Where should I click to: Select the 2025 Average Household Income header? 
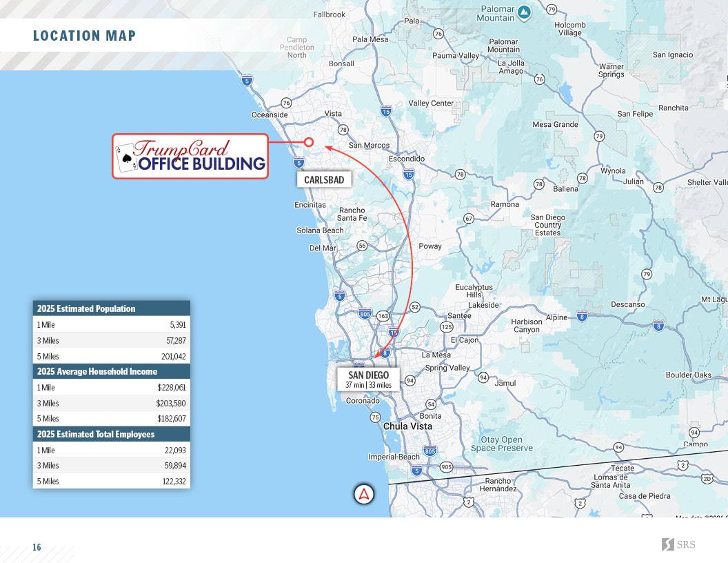click(x=112, y=371)
